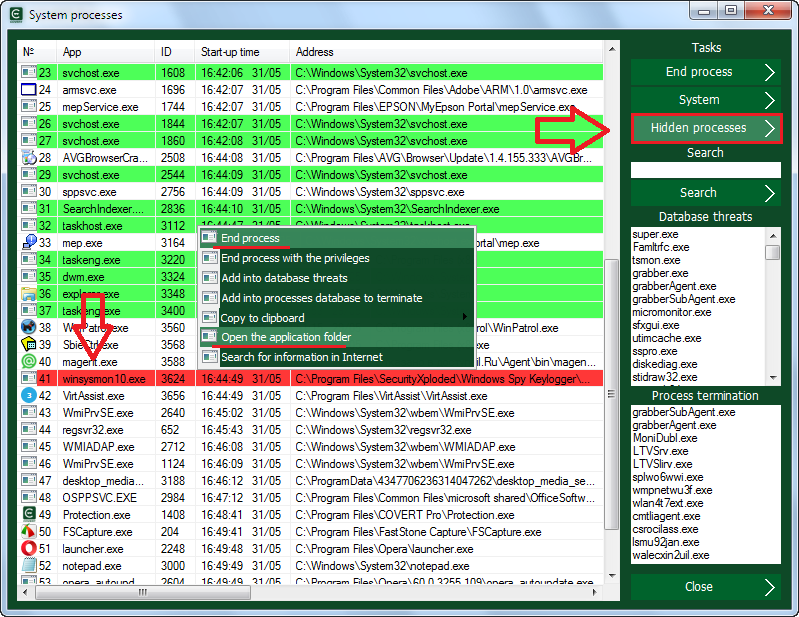Click the FSCapture.exe process icon
The image size is (799, 617).
click(29, 531)
